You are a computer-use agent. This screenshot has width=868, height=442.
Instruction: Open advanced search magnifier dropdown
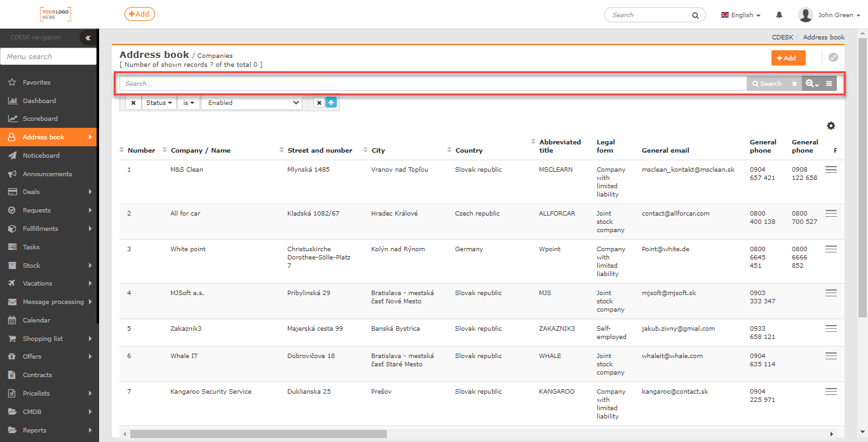(811, 83)
